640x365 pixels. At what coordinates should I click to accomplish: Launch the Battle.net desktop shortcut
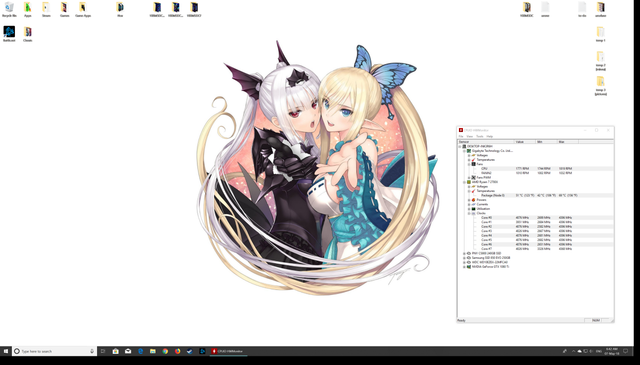(x=9, y=34)
